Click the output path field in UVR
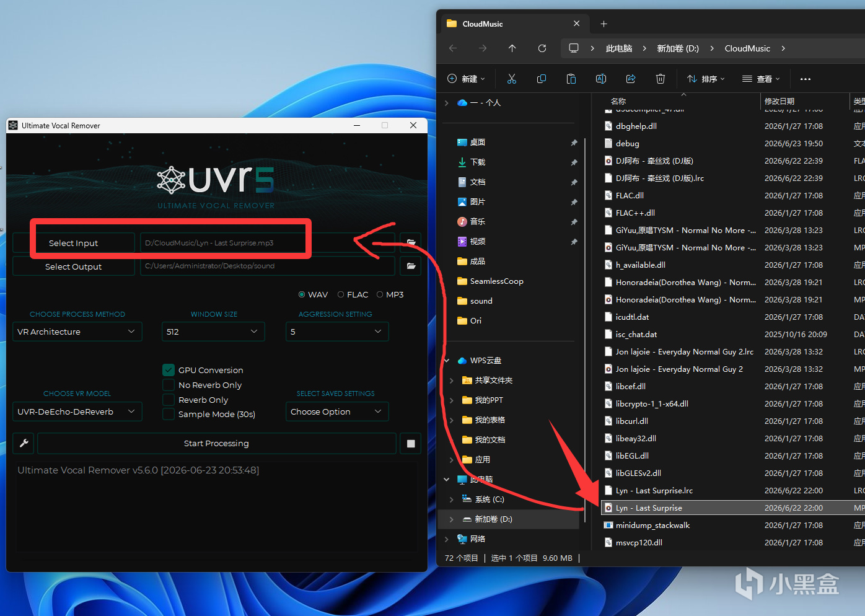865x616 pixels. pyautogui.click(x=267, y=266)
